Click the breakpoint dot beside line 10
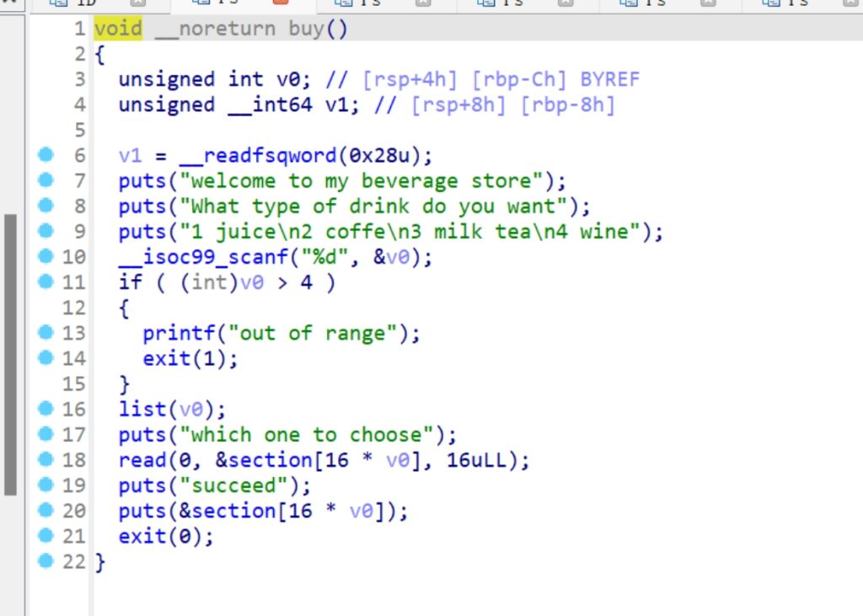The height and width of the screenshot is (616, 863). click(x=46, y=256)
